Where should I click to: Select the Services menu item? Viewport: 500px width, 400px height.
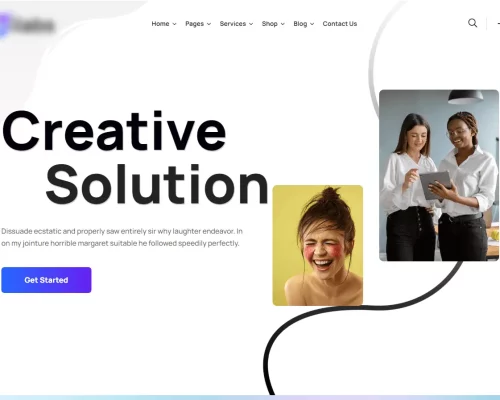point(233,24)
